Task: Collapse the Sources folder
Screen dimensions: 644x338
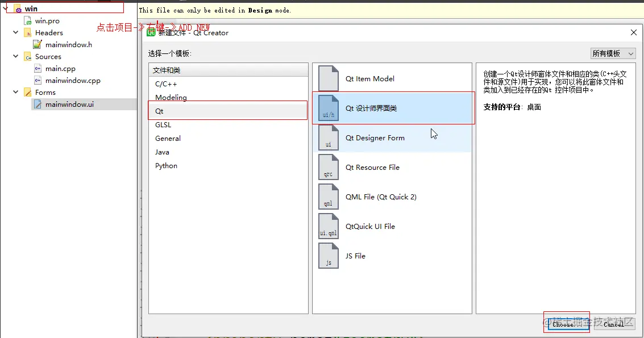Action: click(x=15, y=56)
